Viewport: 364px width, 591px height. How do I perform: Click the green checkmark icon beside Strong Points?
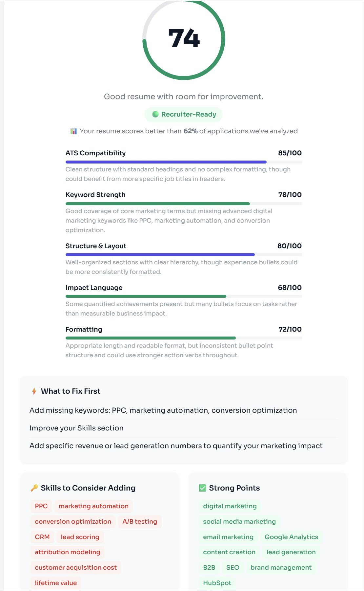202,488
